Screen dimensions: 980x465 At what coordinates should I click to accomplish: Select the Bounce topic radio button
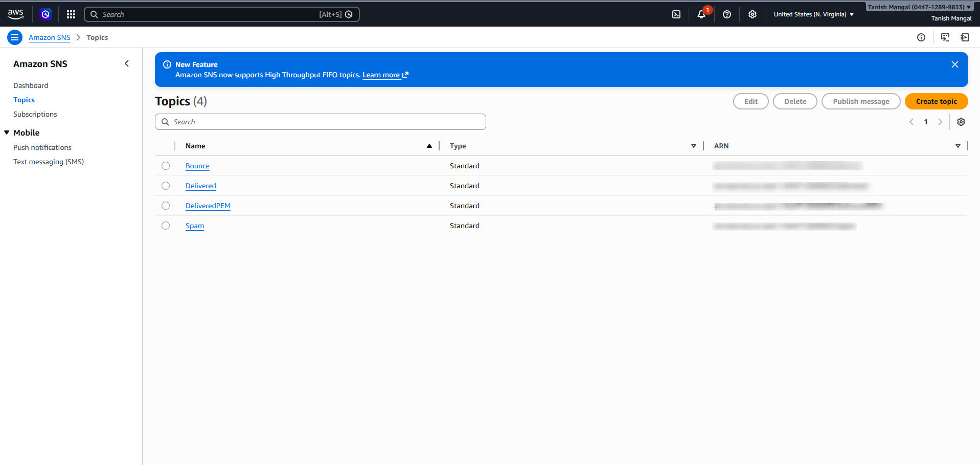(x=166, y=166)
